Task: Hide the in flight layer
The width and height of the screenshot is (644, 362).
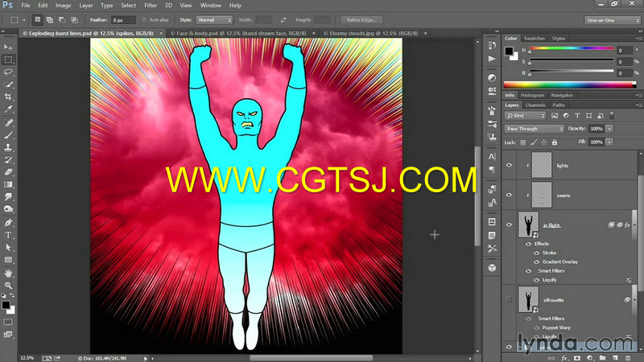Action: tap(509, 224)
